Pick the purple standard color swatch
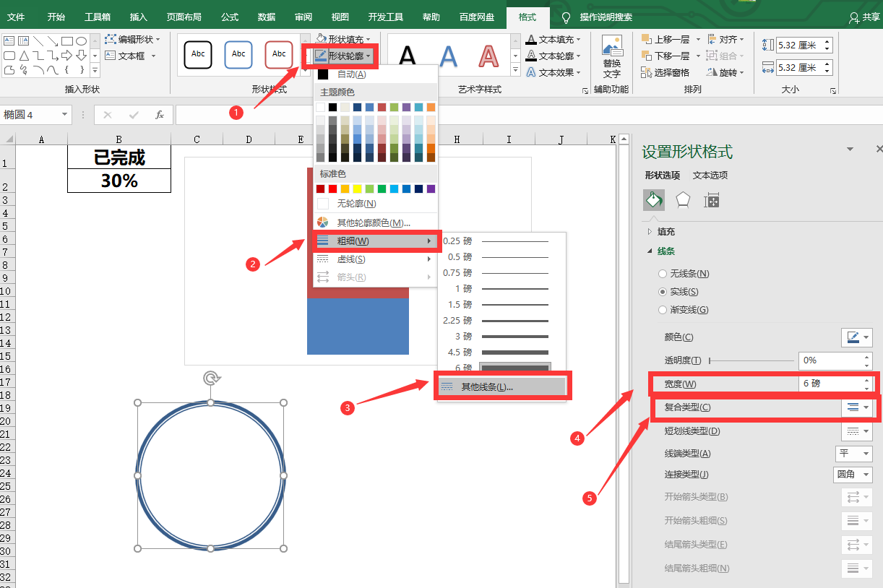The width and height of the screenshot is (883, 588). [431, 189]
